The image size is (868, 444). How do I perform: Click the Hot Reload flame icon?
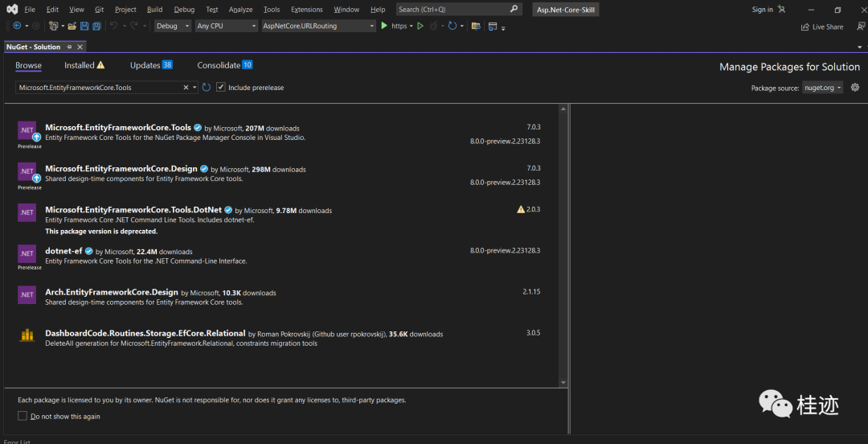(433, 26)
